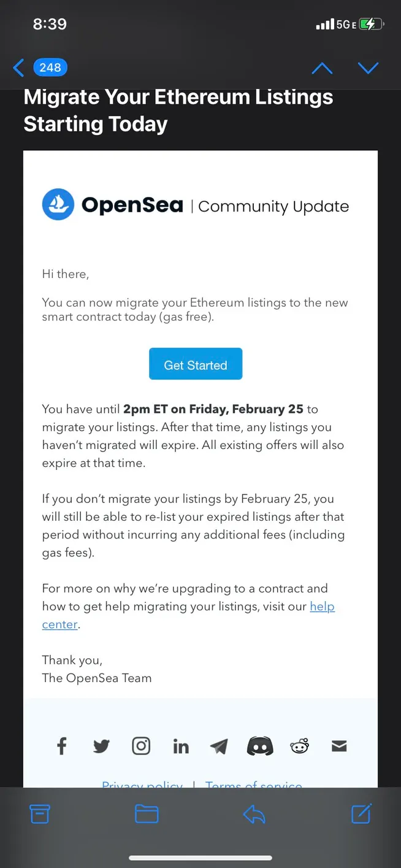The image size is (401, 868).
Task: Archive this email using the archive icon
Action: [x=40, y=814]
